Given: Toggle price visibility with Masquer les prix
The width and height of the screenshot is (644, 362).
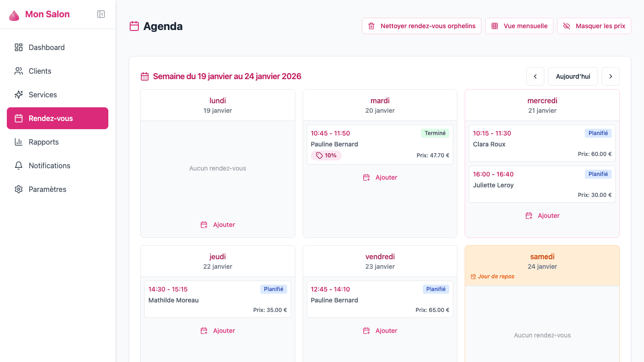Looking at the screenshot, I should coord(594,26).
